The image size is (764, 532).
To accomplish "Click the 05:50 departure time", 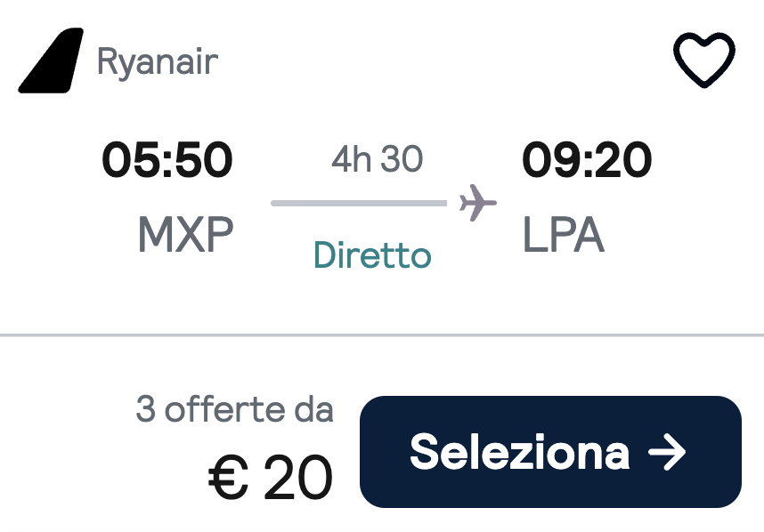I will (x=167, y=159).
